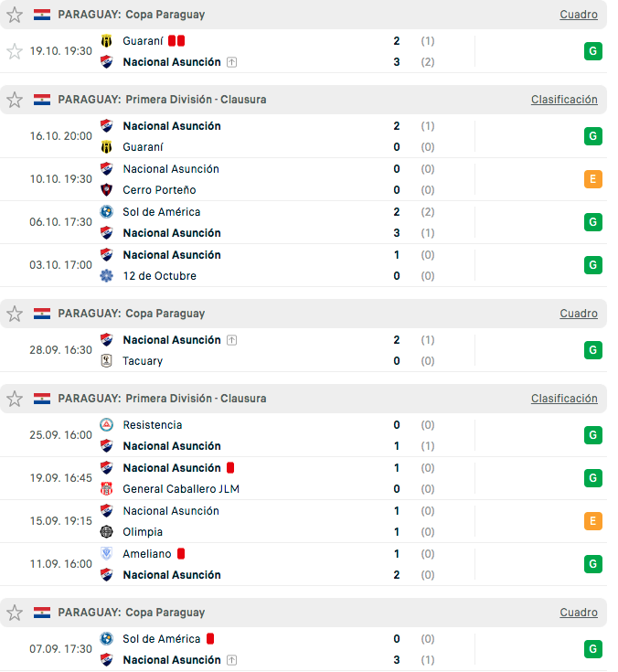Open the first Clasificación link
618x672 pixels.
pyautogui.click(x=564, y=100)
